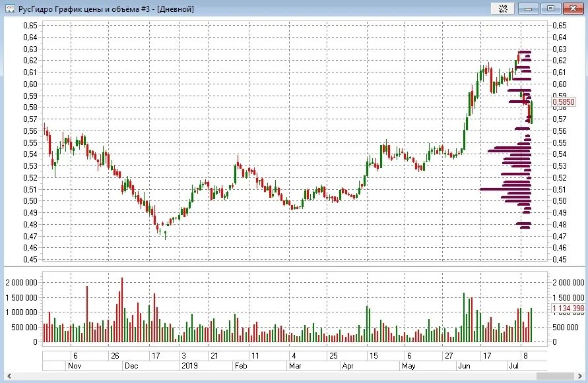The height and width of the screenshot is (383, 588).
Task: Click the 'Jun' month label on time axis
Action: (464, 366)
